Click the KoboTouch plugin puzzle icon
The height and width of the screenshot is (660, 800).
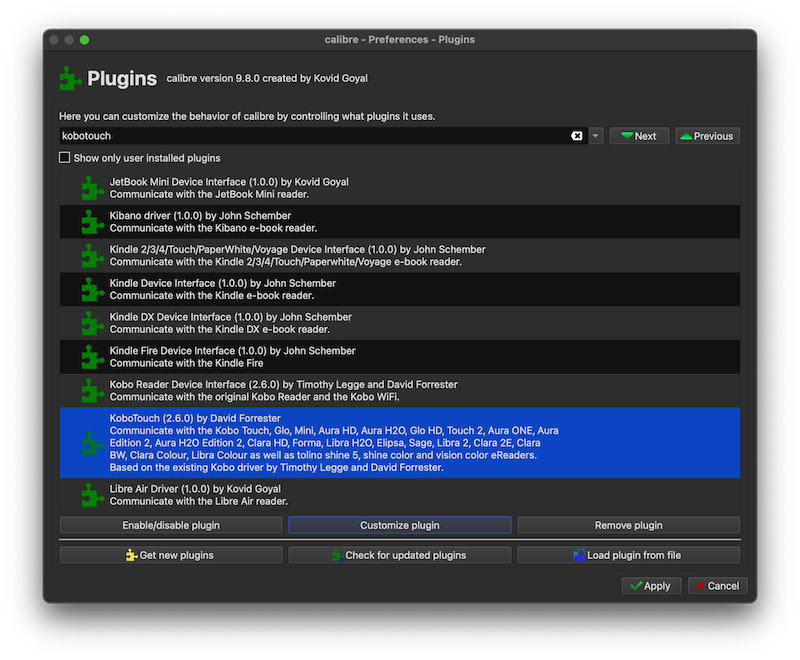coord(92,443)
